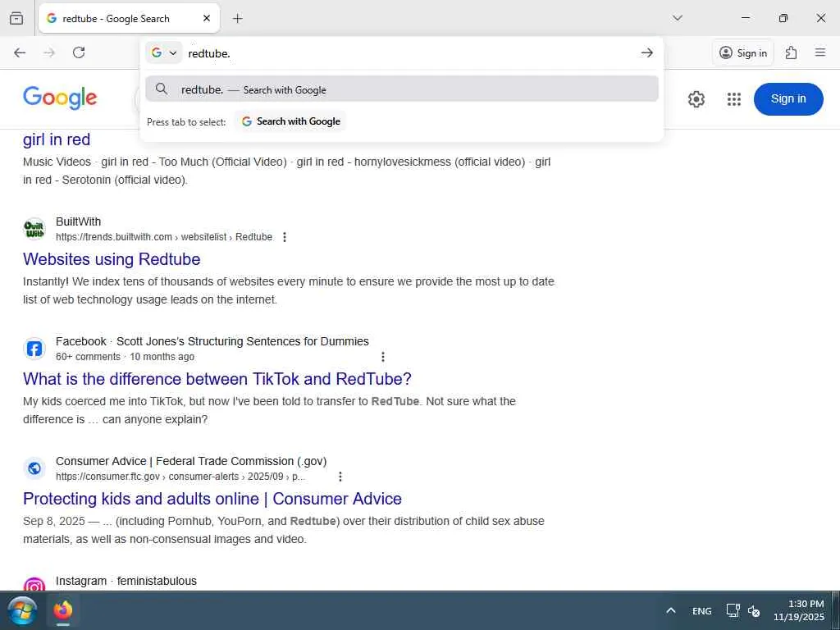Image resolution: width=840 pixels, height=630 pixels.
Task: Click the Facebook result favicon
Action: coord(34,349)
